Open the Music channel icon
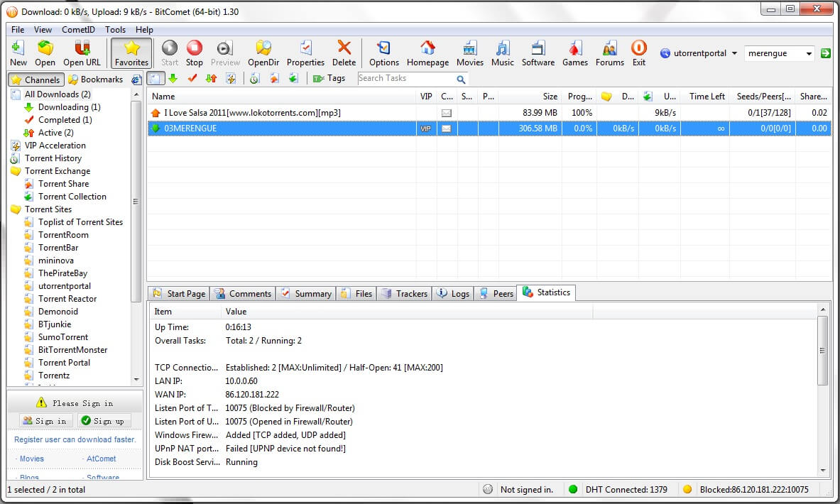The height and width of the screenshot is (504, 840). tap(503, 53)
